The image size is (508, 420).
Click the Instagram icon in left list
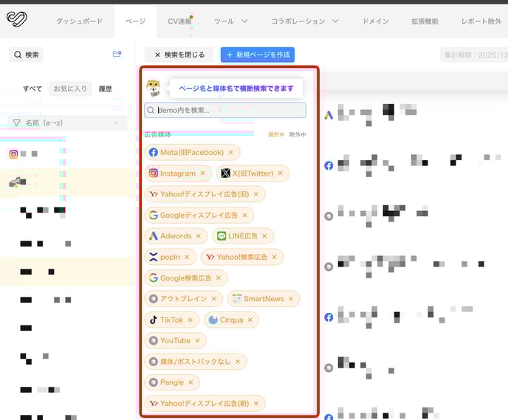point(13,154)
